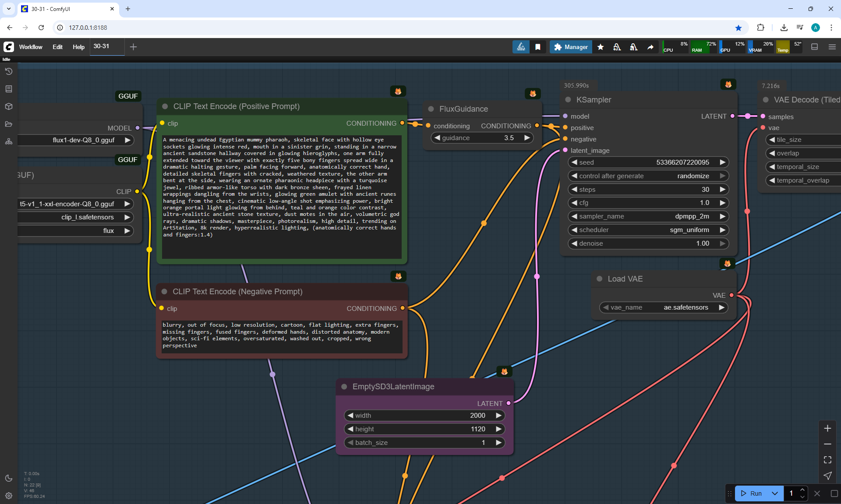Increase the guidance value with right arrow
Viewport: 841px width, 504px height.
527,138
